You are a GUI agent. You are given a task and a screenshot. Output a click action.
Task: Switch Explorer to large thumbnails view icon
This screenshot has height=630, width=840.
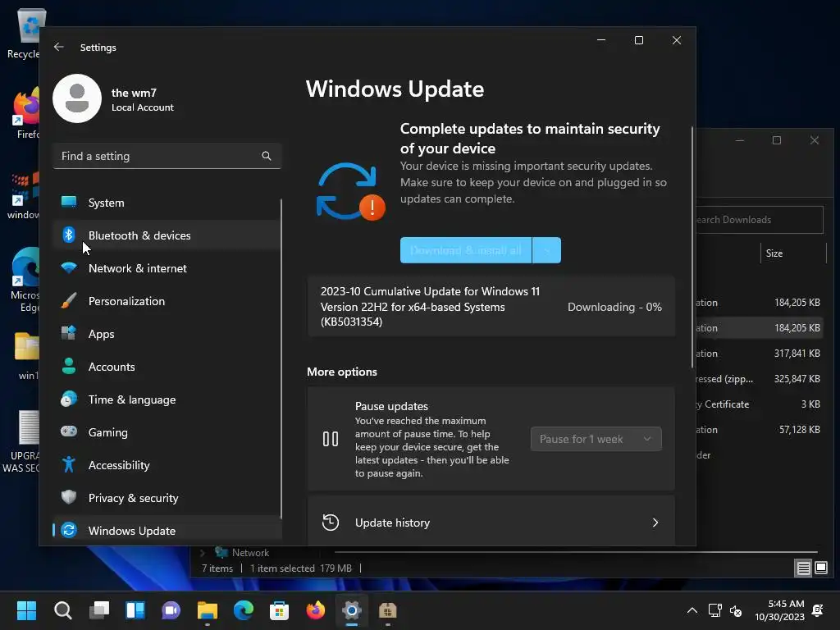(820, 568)
